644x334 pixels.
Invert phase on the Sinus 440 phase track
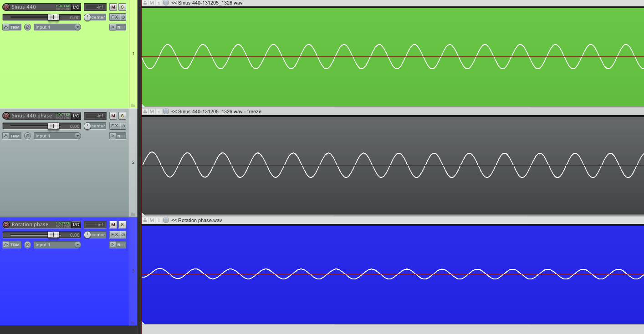27,136
